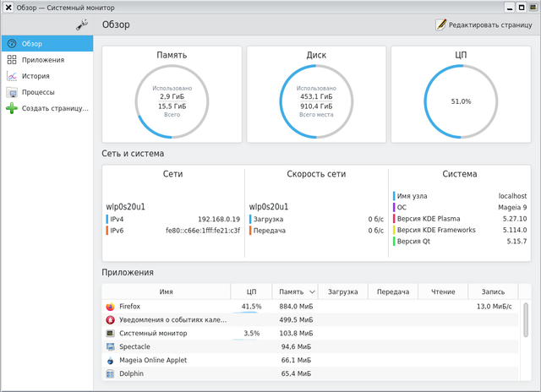Click the 41,5% CPU value for Firefox
Viewport: 541px width, 392px height.
pos(252,306)
